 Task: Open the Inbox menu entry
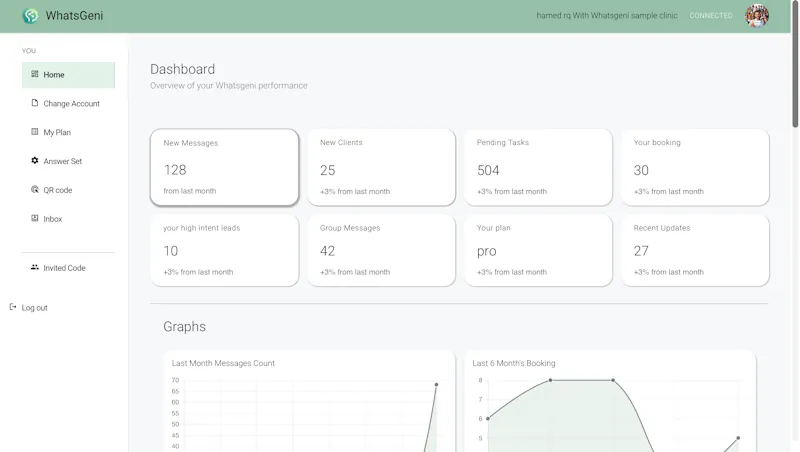pyautogui.click(x=68, y=219)
